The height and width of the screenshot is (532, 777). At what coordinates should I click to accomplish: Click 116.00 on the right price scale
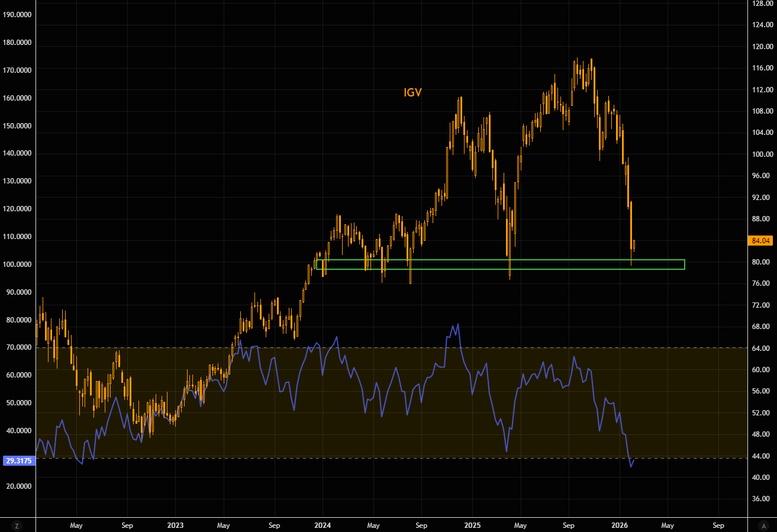(760, 69)
